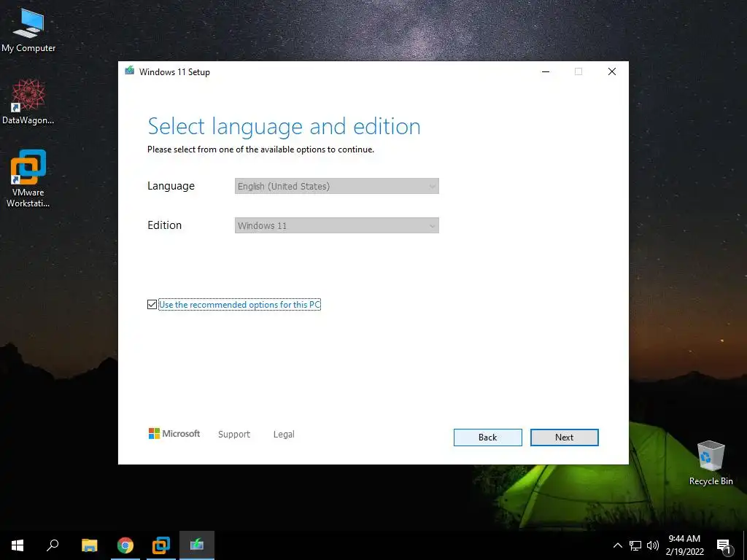Launch Google Chrome from the taskbar

tap(125, 545)
